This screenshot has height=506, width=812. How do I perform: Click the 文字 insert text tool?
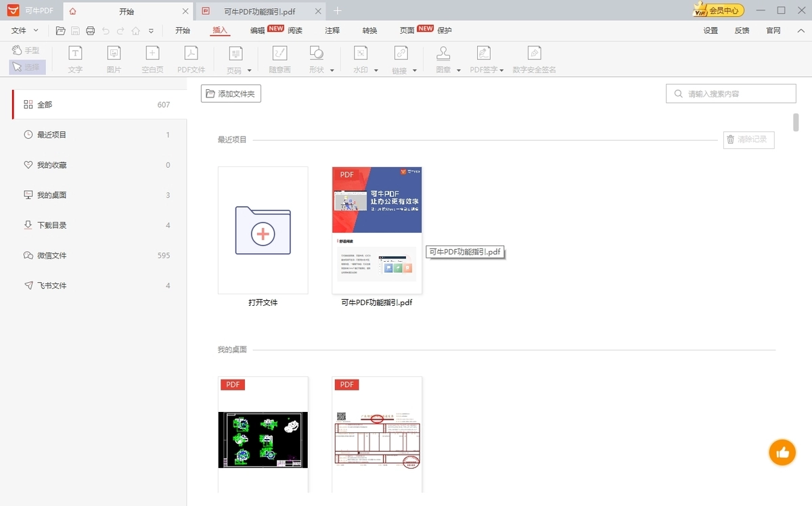(75, 60)
